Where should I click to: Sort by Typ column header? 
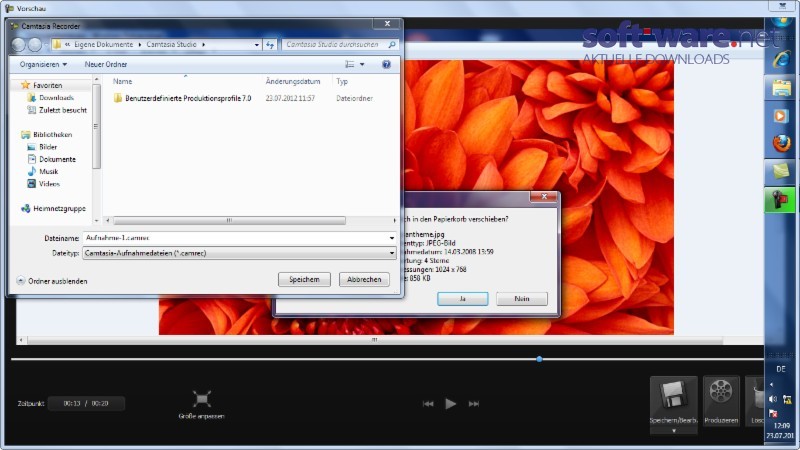[x=342, y=81]
